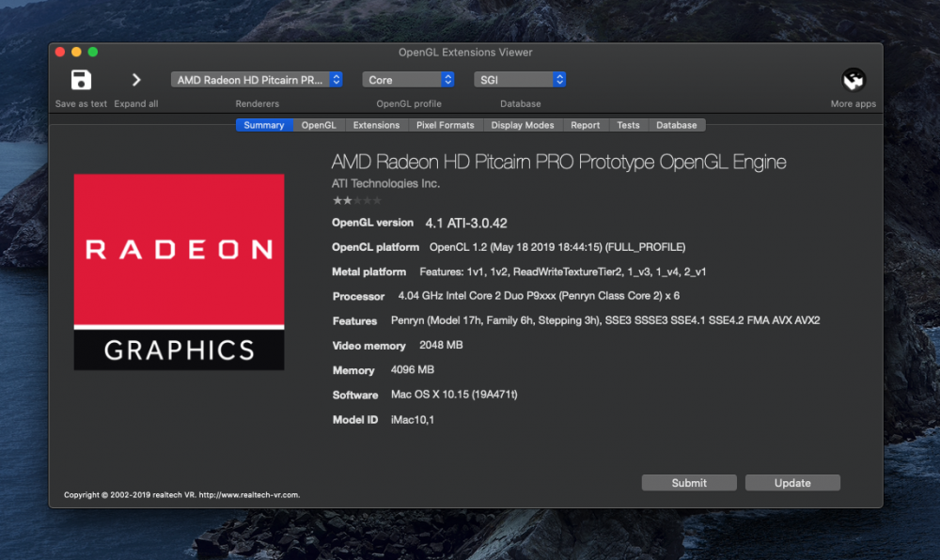Switch to the Tests tab
Viewport: 940px width, 560px height.
click(x=628, y=125)
